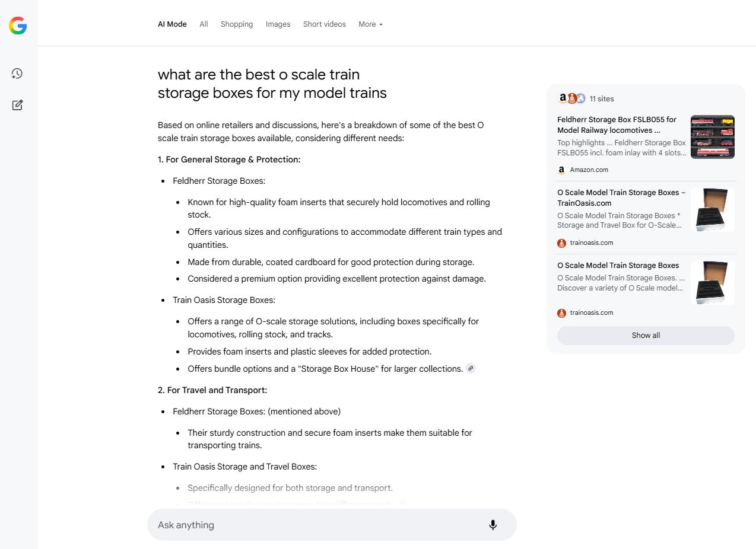Screen dimensions: 756x549
Task: Open first TrainOasis box thumbnail
Action: point(712,210)
